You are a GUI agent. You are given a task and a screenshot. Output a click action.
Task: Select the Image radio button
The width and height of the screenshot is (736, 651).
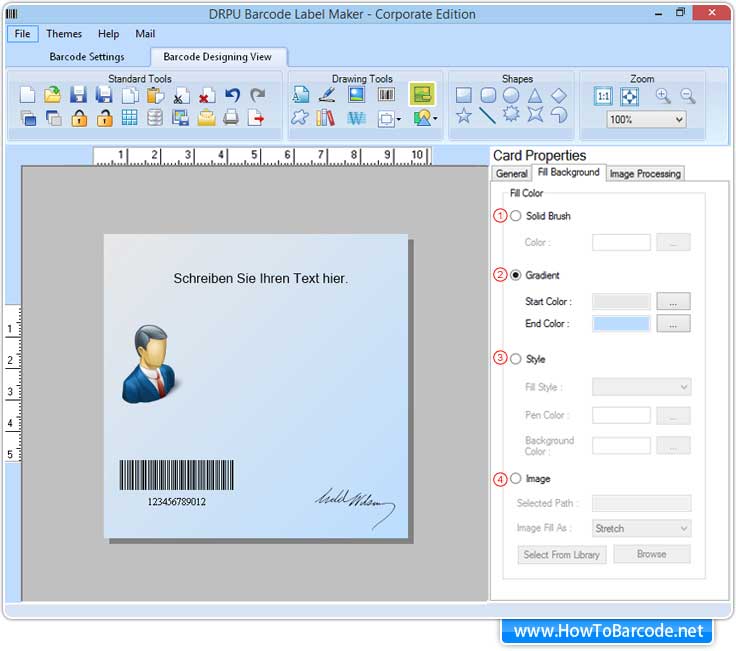tap(516, 478)
